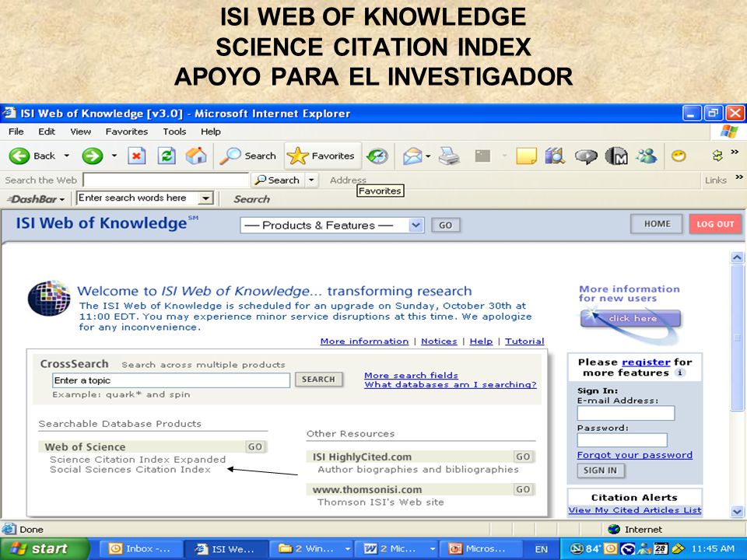Click the 'Enter a topic' search field

(171, 380)
